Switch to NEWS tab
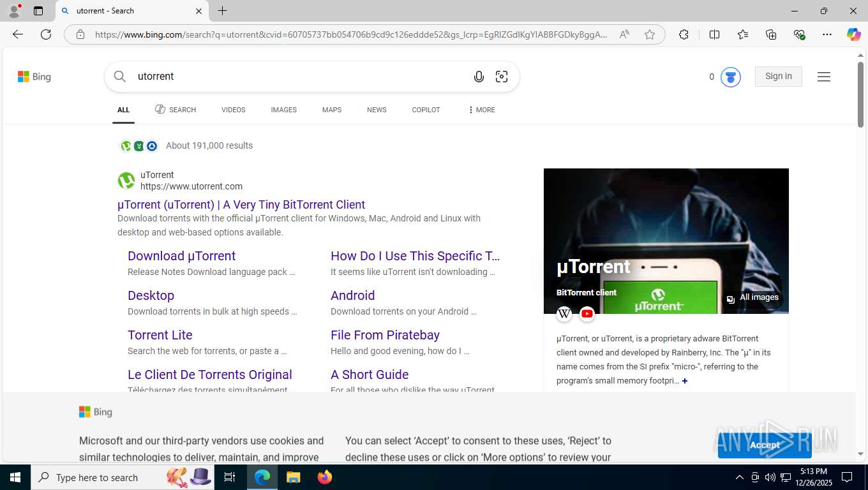 point(377,110)
